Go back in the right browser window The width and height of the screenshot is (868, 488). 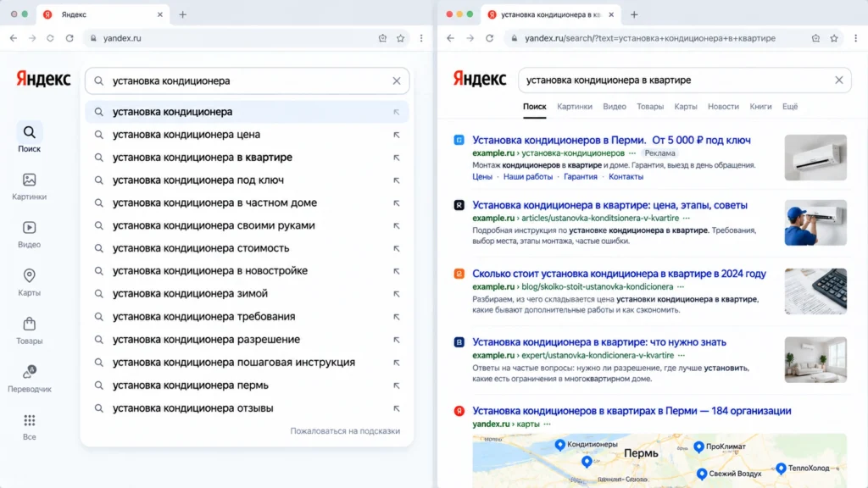point(451,38)
